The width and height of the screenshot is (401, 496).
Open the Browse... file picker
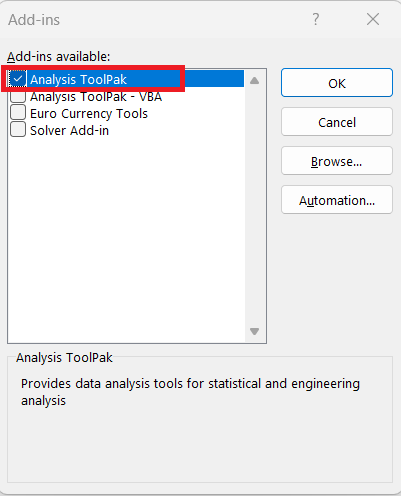tap(337, 161)
